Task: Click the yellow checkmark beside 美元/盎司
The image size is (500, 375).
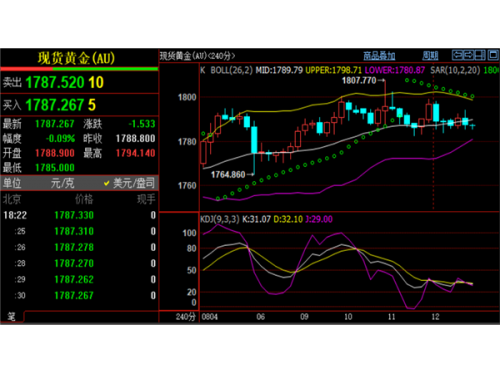Action: coord(107,183)
